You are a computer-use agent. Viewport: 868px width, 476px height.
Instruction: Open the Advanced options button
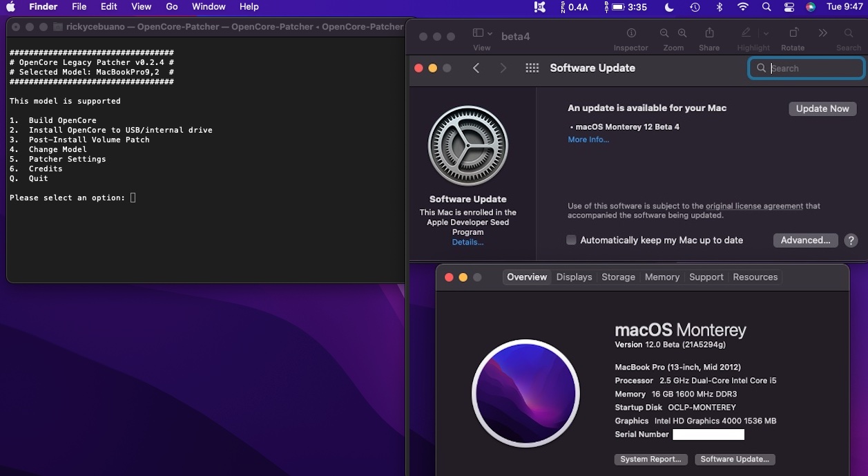(806, 240)
